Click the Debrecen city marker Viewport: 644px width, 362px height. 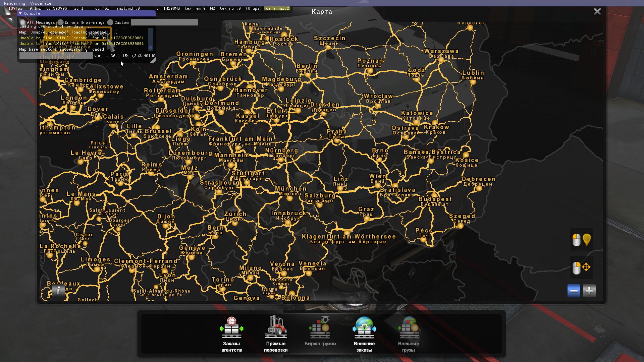[x=479, y=188]
